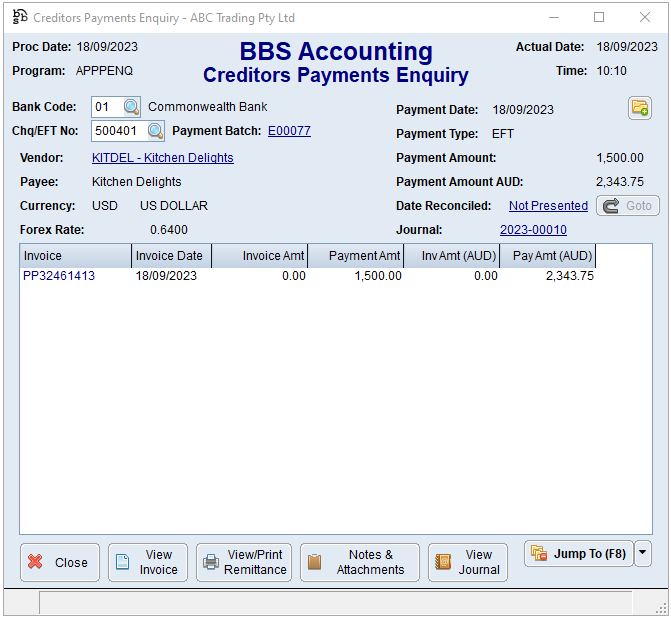Open the folder icon beside Payment Date
The height and width of the screenshot is (618, 671).
coord(640,108)
